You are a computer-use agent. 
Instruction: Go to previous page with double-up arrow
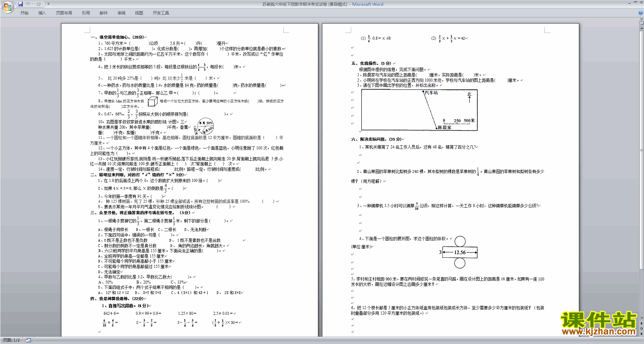642,324
